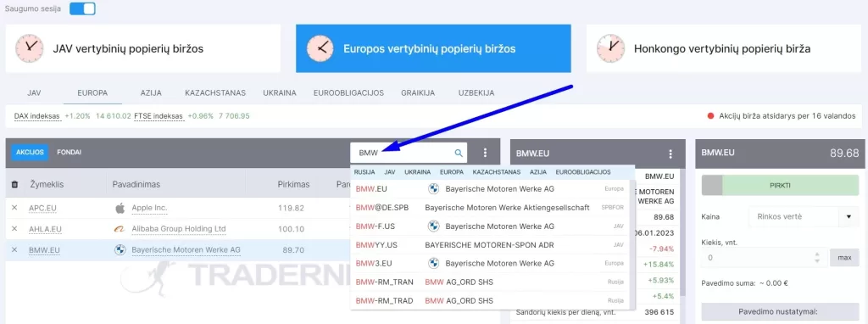
Task: Switch to the GRAIKIJA market tab
Action: coord(418,93)
